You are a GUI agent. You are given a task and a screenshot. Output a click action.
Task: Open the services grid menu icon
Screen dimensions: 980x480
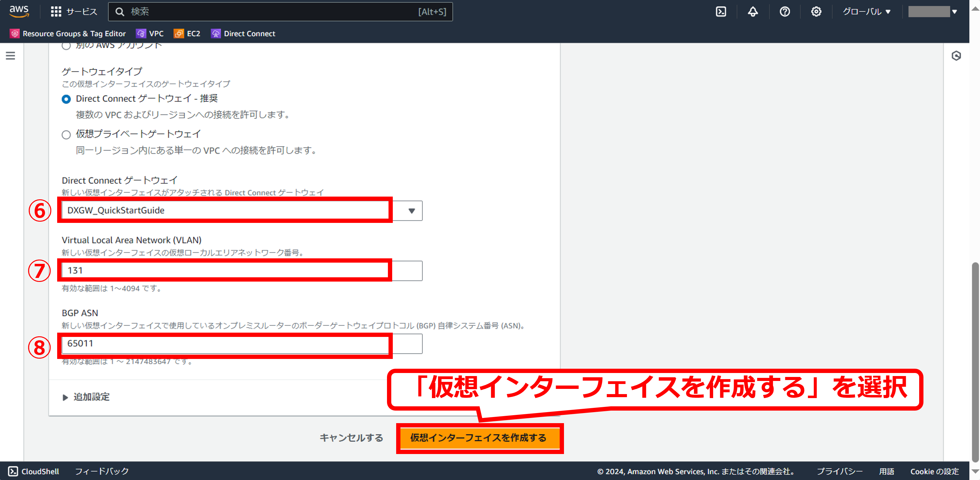pyautogui.click(x=56, y=11)
